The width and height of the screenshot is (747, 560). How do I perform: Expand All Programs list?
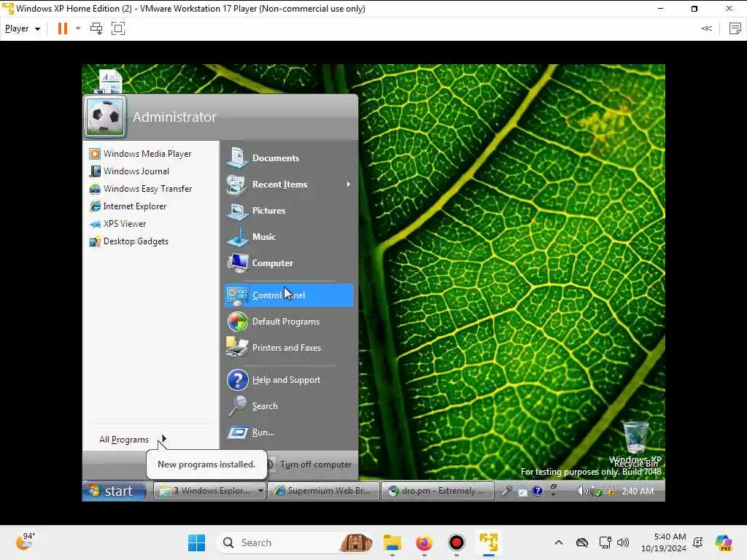pos(133,440)
